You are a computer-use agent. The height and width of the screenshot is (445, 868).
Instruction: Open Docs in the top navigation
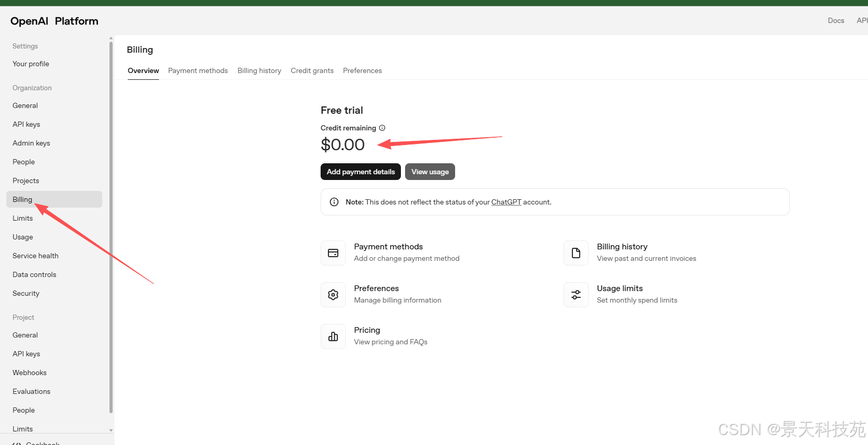[836, 20]
